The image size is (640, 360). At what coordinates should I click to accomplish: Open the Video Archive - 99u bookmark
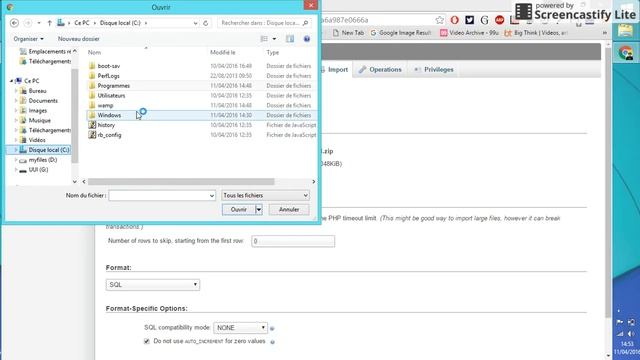(x=469, y=33)
